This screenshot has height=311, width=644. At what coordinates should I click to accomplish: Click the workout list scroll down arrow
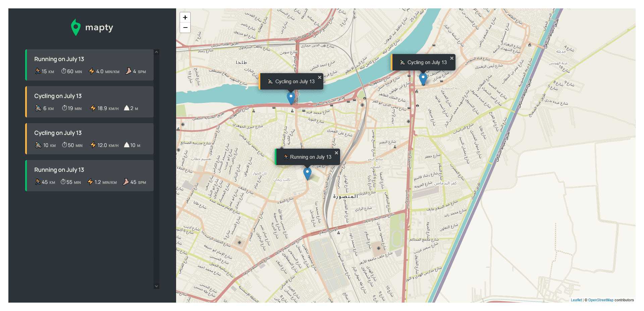[156, 286]
